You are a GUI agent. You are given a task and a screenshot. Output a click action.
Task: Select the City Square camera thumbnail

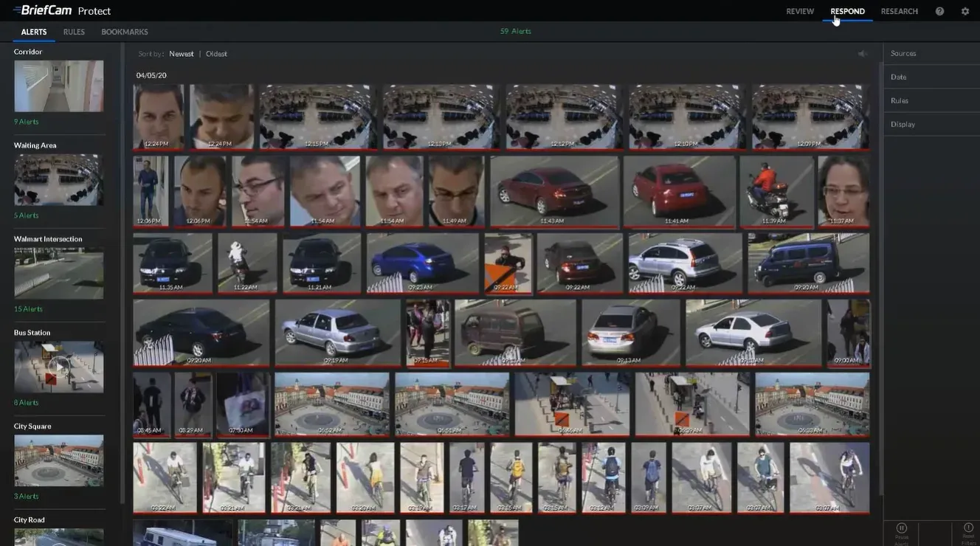point(59,460)
